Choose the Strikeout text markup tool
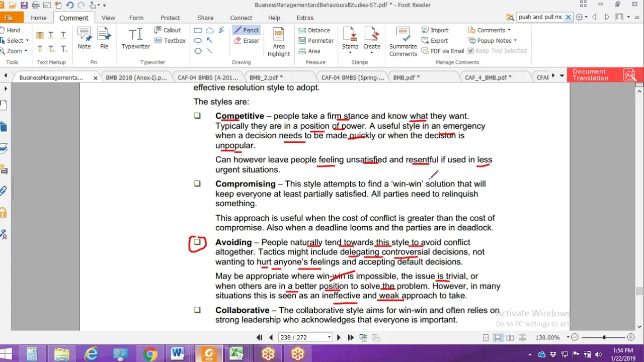 [40, 49]
